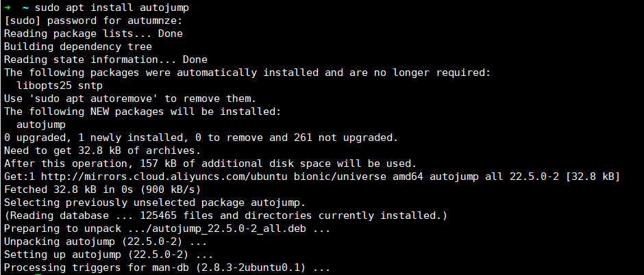Click the 'sudo apt install autojump' command
The image size is (644, 275).
(114, 7)
